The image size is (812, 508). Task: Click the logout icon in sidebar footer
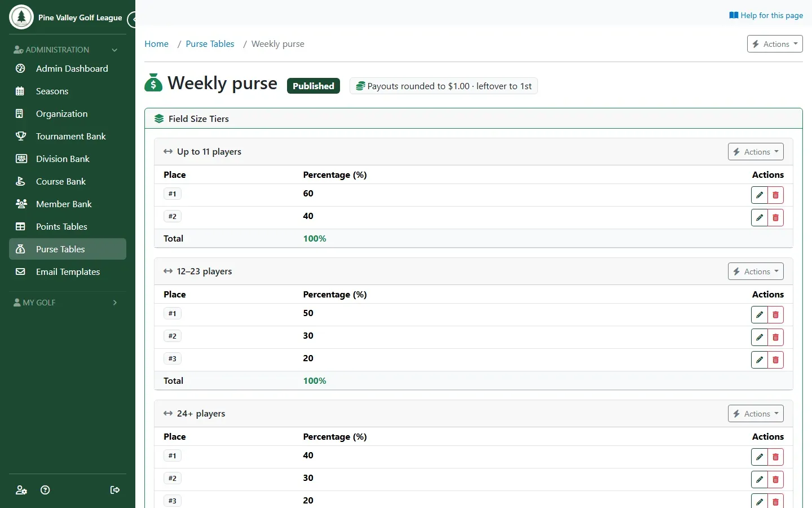(115, 490)
